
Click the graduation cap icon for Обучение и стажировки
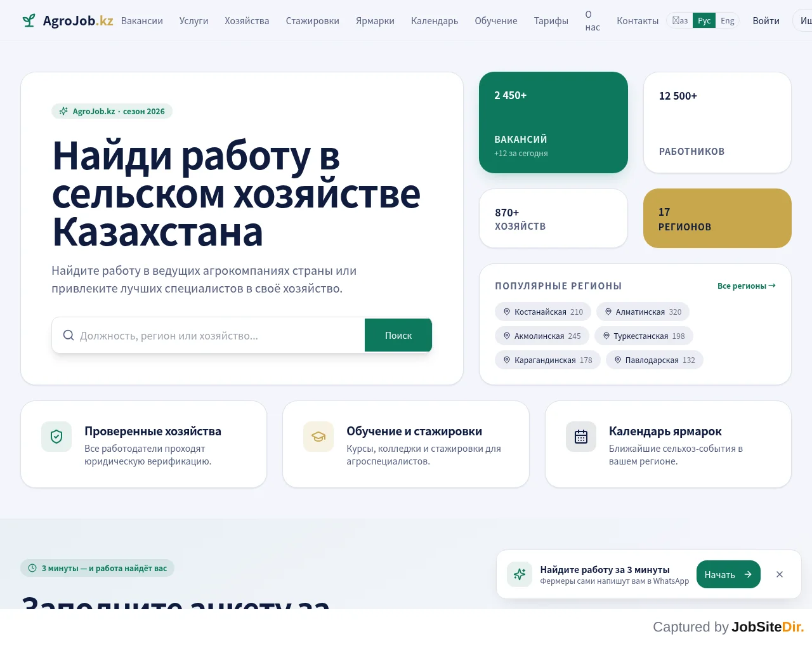(318, 437)
